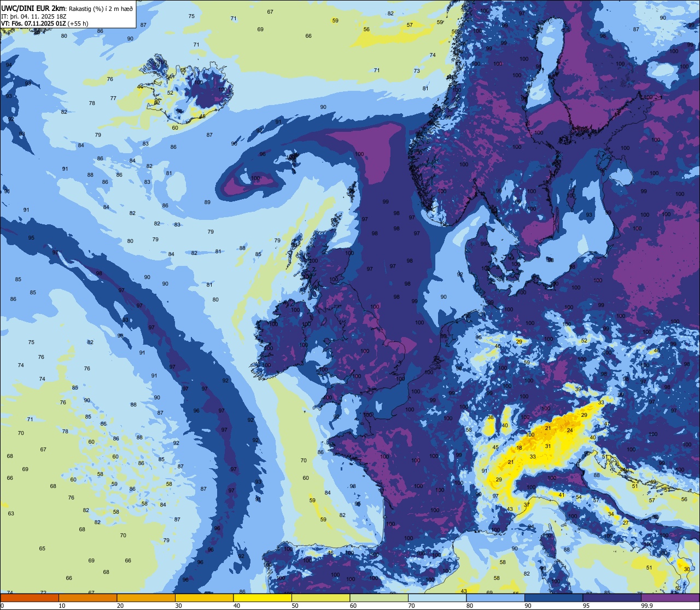Pick the 60–70 pale green legend swatch
The height and width of the screenshot is (610, 700).
(379, 597)
